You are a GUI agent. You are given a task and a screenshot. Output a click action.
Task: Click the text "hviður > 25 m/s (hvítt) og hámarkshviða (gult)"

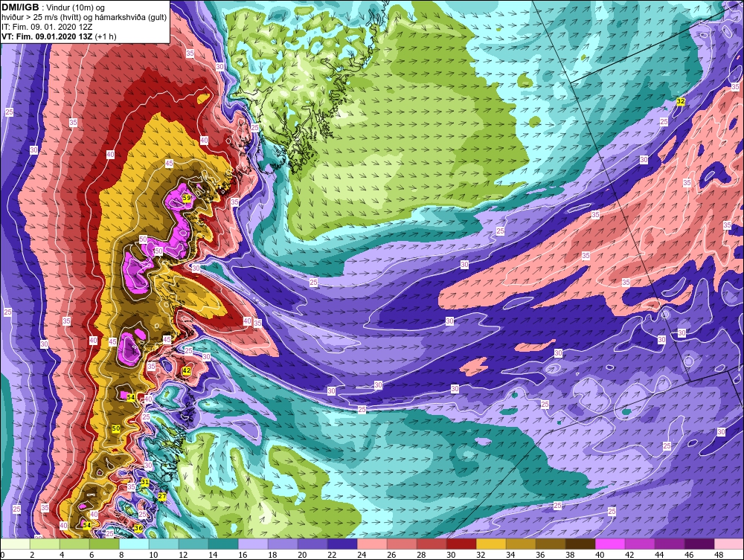84,18
